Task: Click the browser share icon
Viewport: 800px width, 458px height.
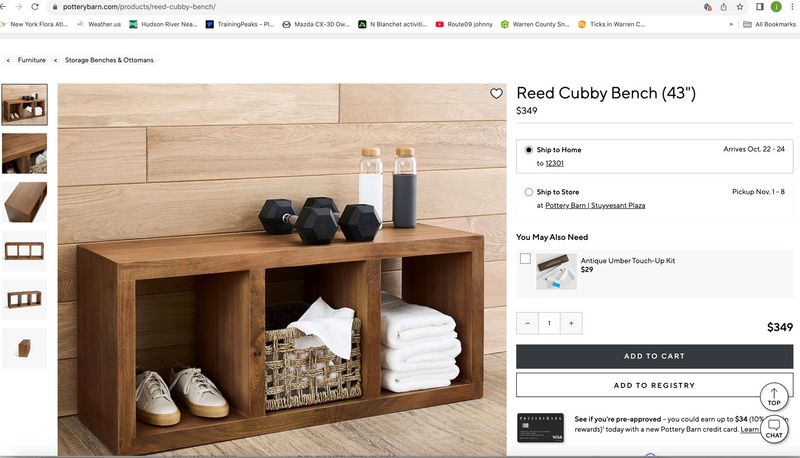Action: 723,7
